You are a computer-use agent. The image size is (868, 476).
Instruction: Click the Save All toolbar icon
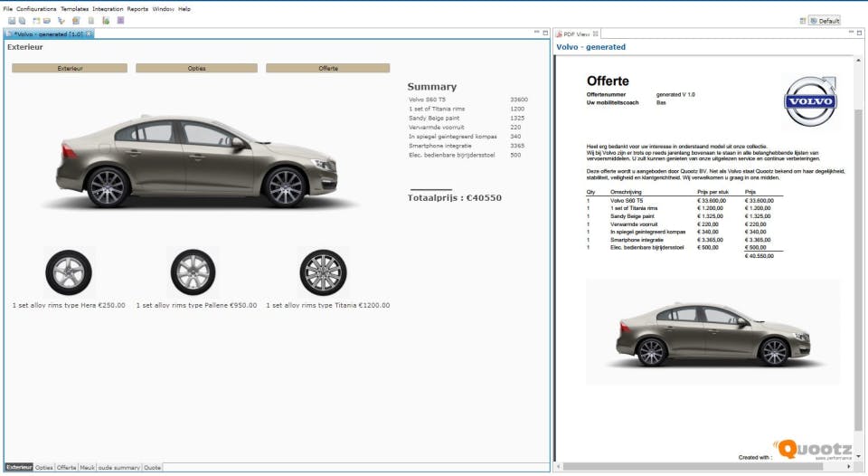[21, 20]
